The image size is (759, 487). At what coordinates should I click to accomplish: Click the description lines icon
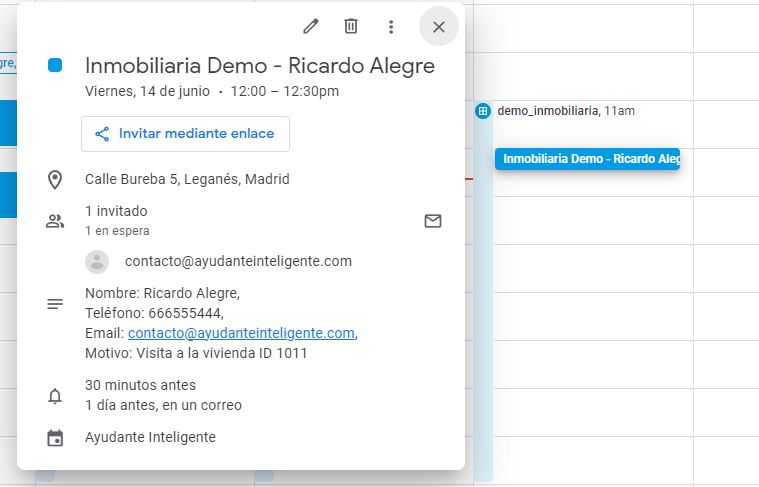(55, 304)
